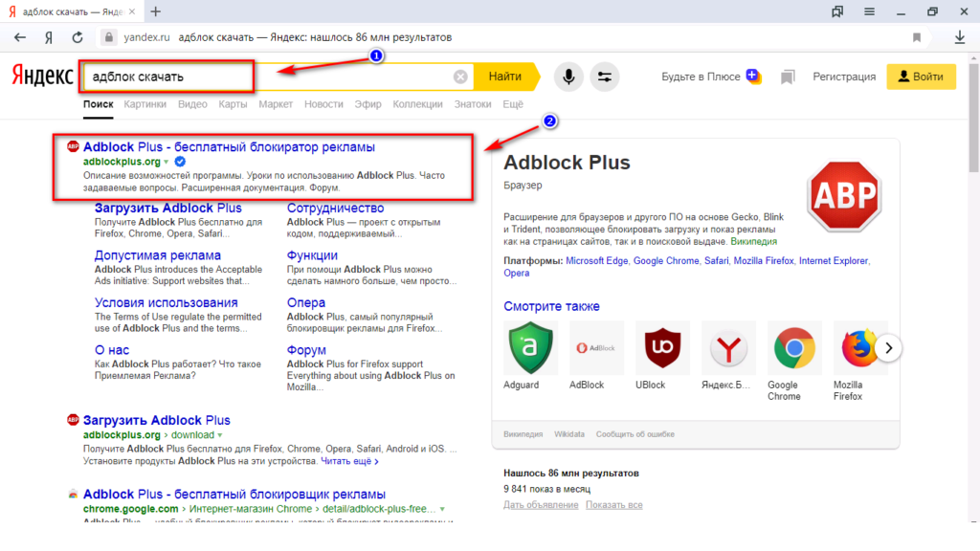Click the Яндекс logo
Screen dimensions: 980x551
coord(42,77)
